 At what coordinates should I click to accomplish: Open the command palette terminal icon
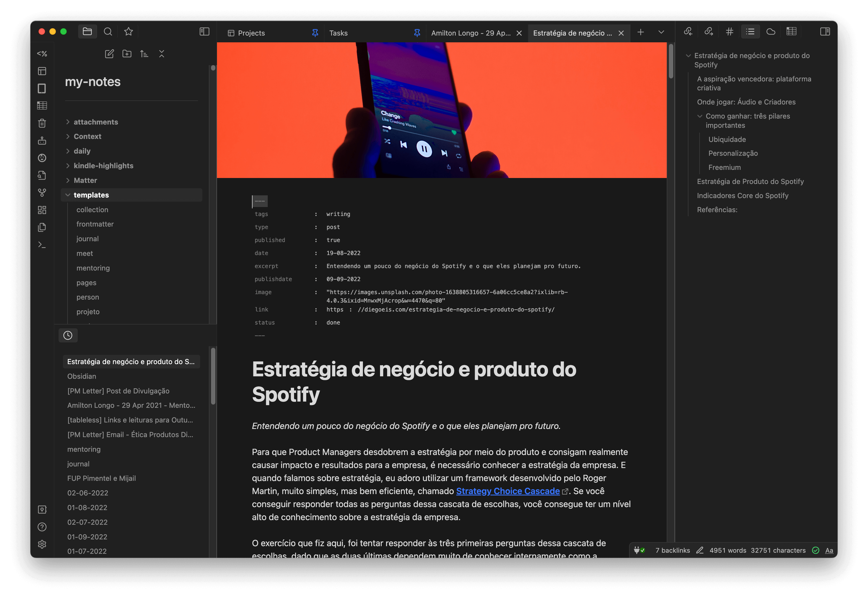tap(42, 245)
